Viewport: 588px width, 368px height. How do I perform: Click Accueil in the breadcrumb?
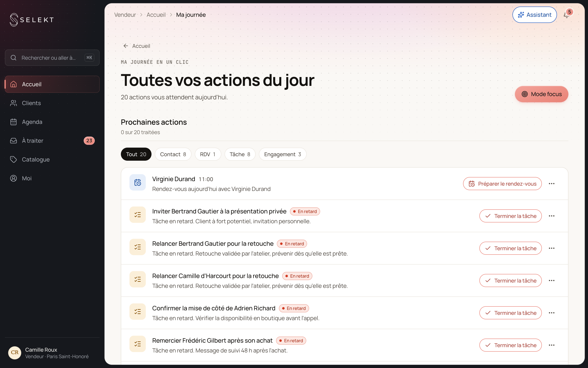pos(156,15)
